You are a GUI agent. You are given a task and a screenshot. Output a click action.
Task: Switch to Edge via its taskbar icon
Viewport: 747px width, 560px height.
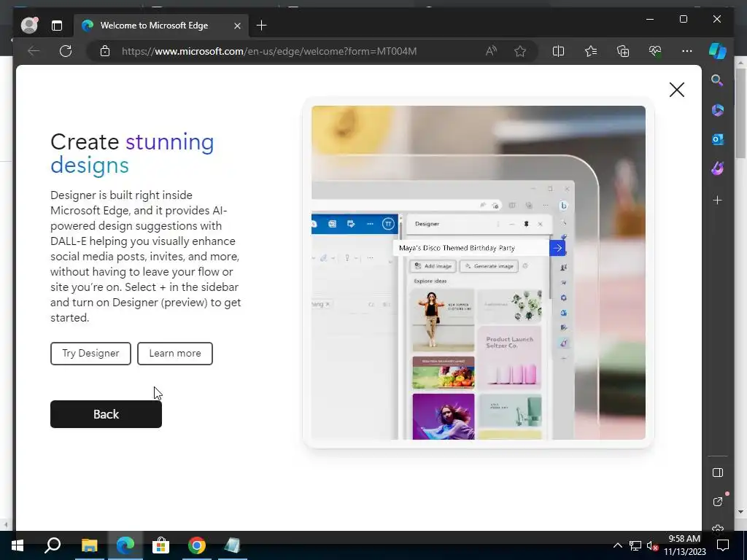point(125,545)
